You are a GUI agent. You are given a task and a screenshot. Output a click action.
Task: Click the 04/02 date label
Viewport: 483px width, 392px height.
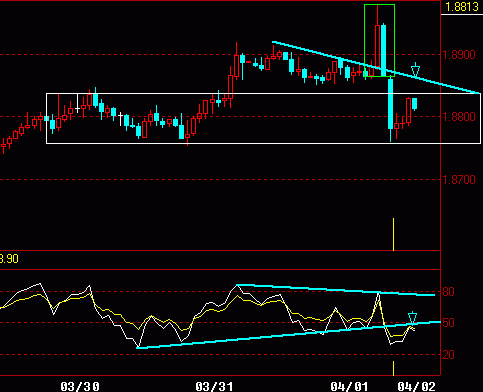pyautogui.click(x=417, y=386)
